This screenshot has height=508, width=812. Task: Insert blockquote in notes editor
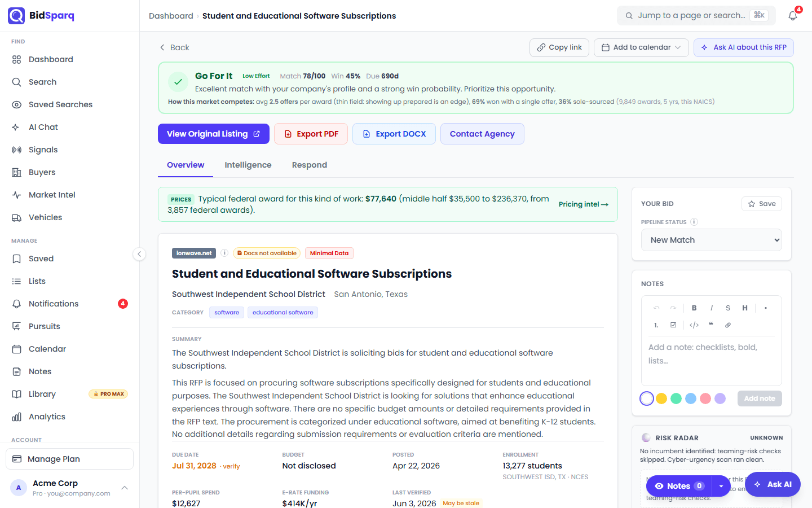pos(711,325)
